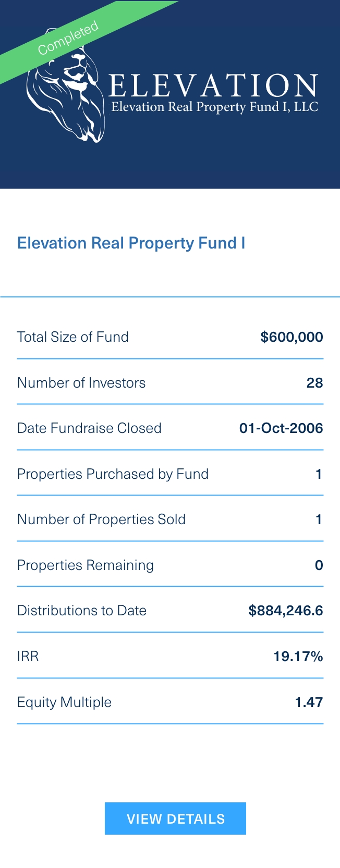340x868 pixels.
Task: Click the large ELEVATION wordmark
Action: (213, 85)
